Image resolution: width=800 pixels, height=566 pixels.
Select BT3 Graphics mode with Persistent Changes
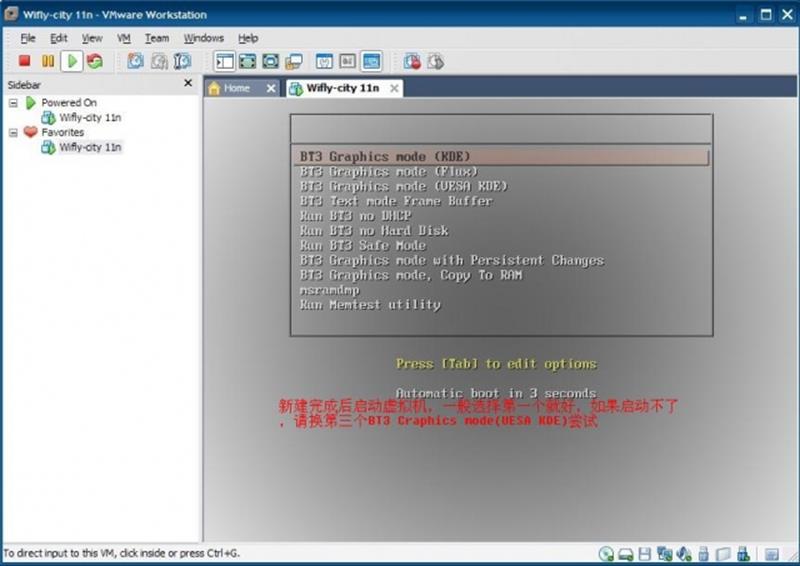[x=502, y=260]
